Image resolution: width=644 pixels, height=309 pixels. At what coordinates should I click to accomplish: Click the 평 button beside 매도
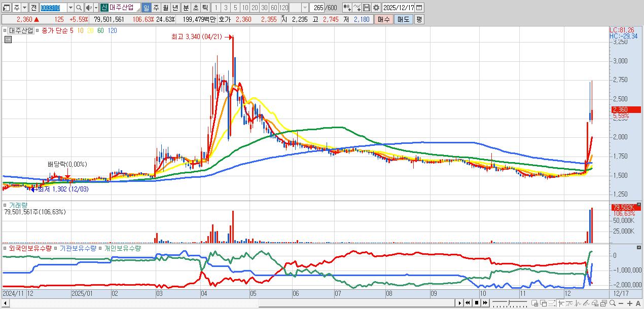(419, 19)
